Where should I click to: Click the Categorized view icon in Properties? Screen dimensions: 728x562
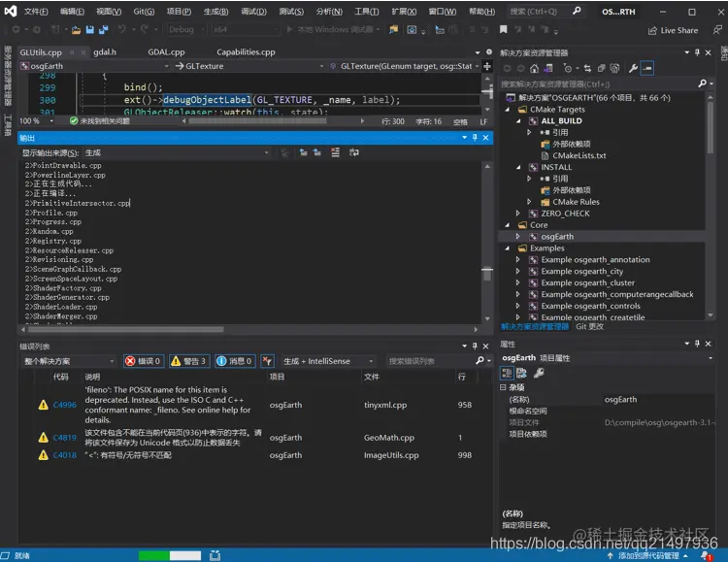507,373
